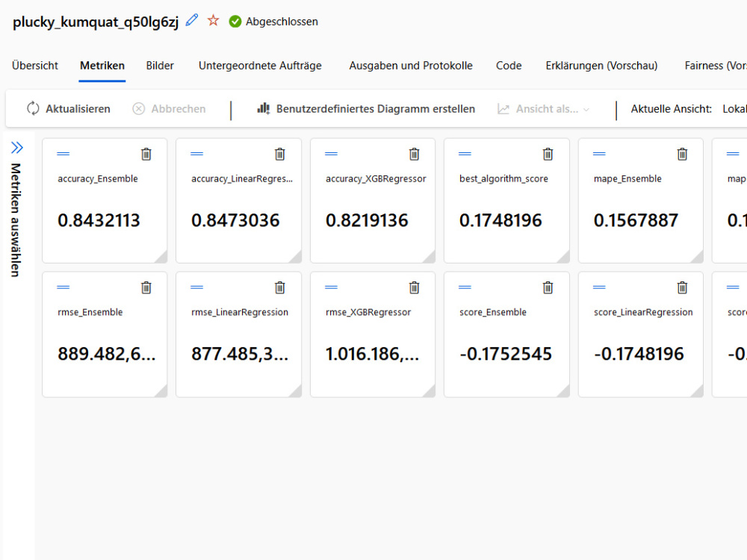Click the rmse_Ensemble value 889.482,6...

click(107, 354)
